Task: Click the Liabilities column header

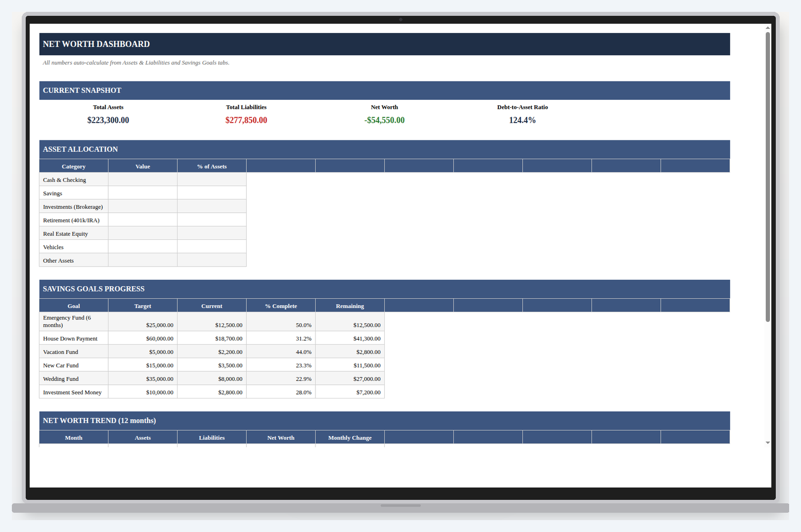Action: [x=212, y=438]
